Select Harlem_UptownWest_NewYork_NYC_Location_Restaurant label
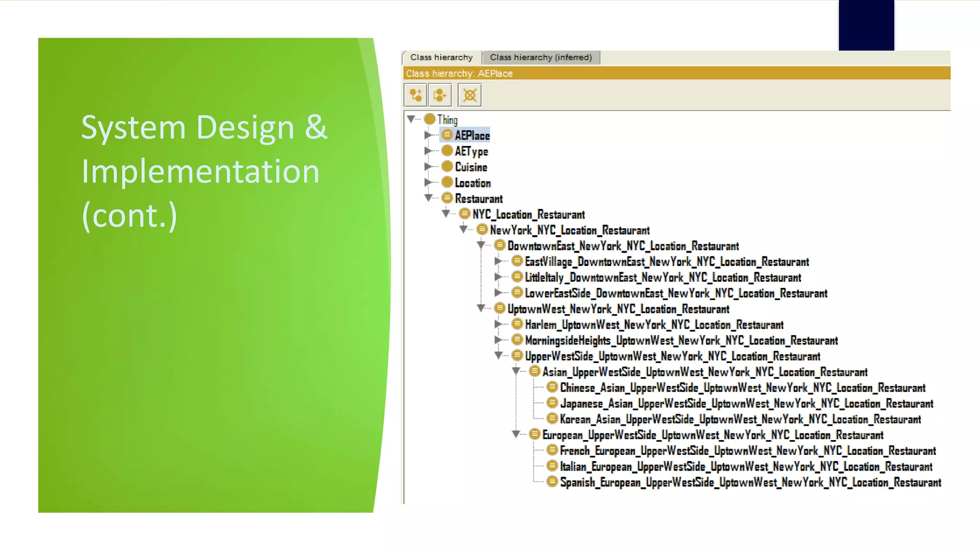This screenshot has height=551, width=980. (x=654, y=325)
